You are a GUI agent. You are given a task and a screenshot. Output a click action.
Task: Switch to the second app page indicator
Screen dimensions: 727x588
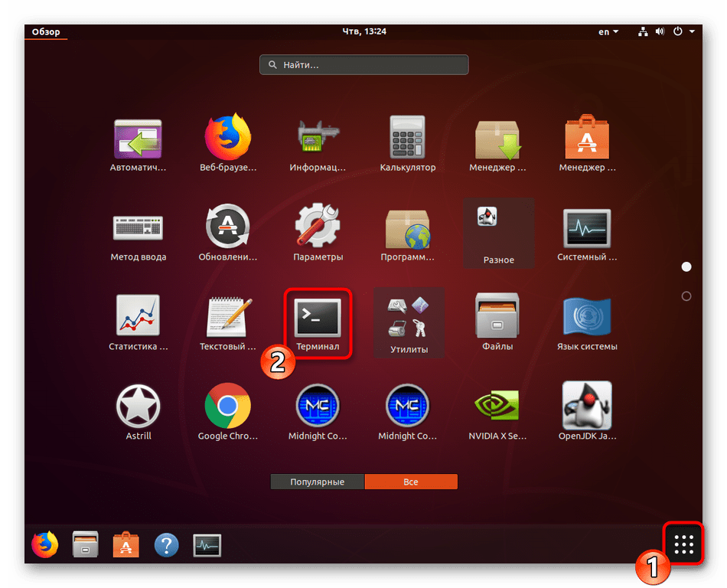(686, 296)
